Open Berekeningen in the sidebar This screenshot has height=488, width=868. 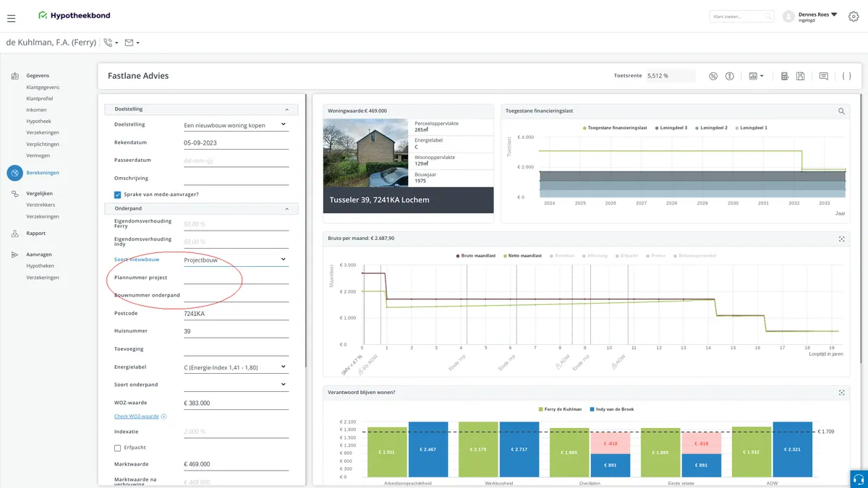pos(43,173)
